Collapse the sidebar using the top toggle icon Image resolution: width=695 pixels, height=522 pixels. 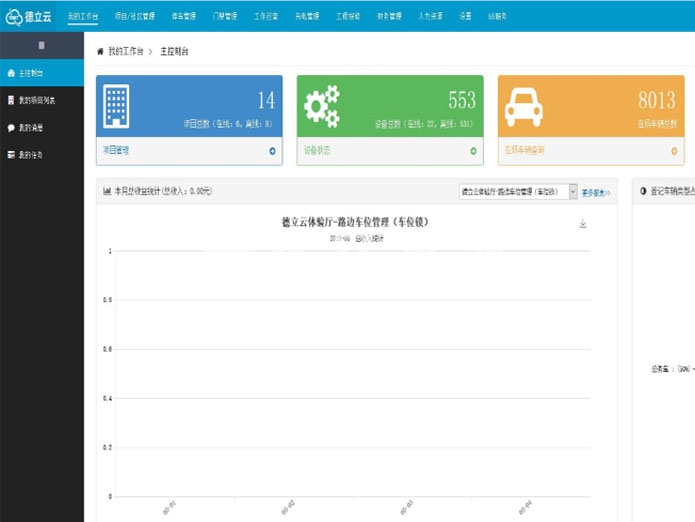[41, 45]
